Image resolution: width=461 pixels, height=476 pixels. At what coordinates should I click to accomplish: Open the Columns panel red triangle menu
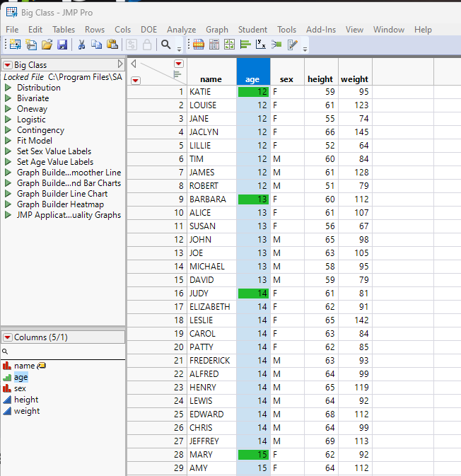click(7, 337)
